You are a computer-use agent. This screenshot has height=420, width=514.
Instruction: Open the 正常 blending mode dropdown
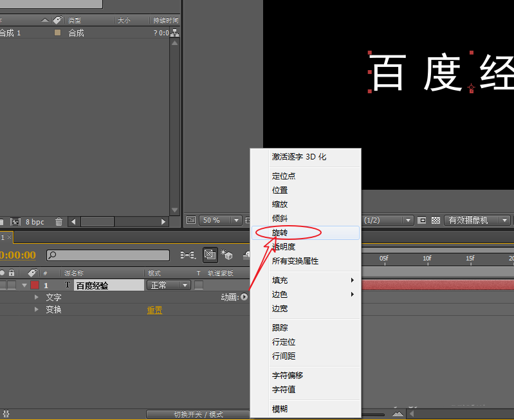click(x=169, y=285)
